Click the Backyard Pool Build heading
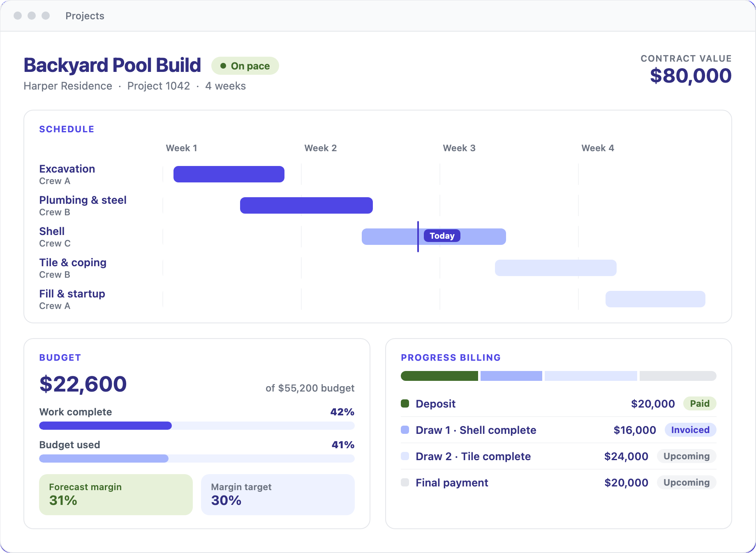 [112, 65]
